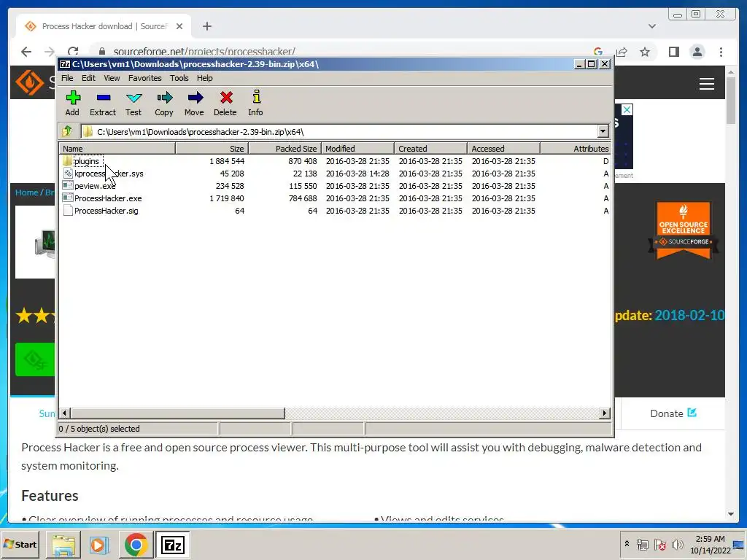
Task: Click the file list's left scroll arrow
Action: click(65, 413)
